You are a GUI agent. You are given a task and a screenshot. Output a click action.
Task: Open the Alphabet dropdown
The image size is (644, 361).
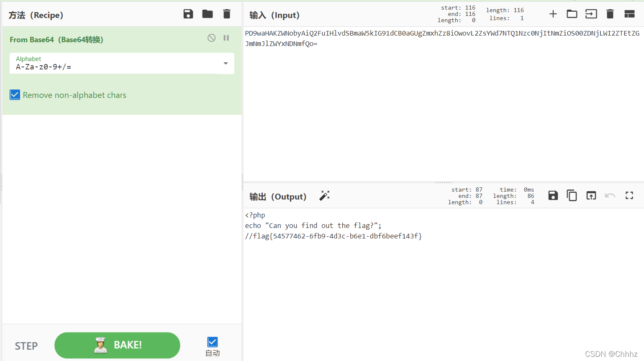pos(226,63)
